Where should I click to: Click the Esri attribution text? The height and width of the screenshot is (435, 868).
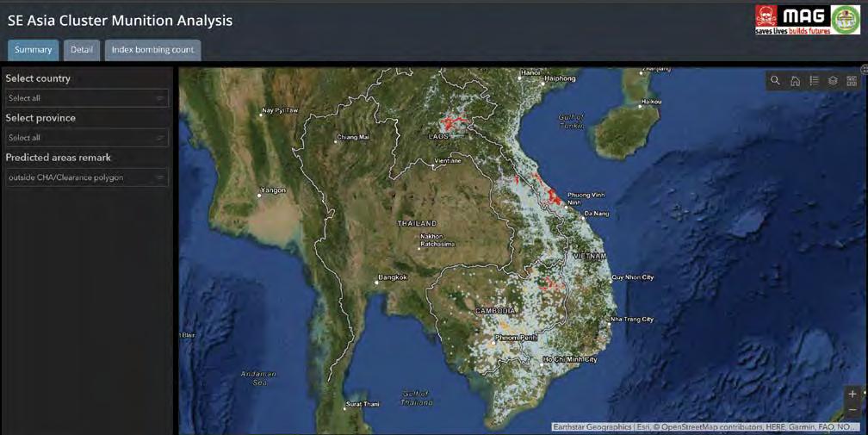(642, 427)
